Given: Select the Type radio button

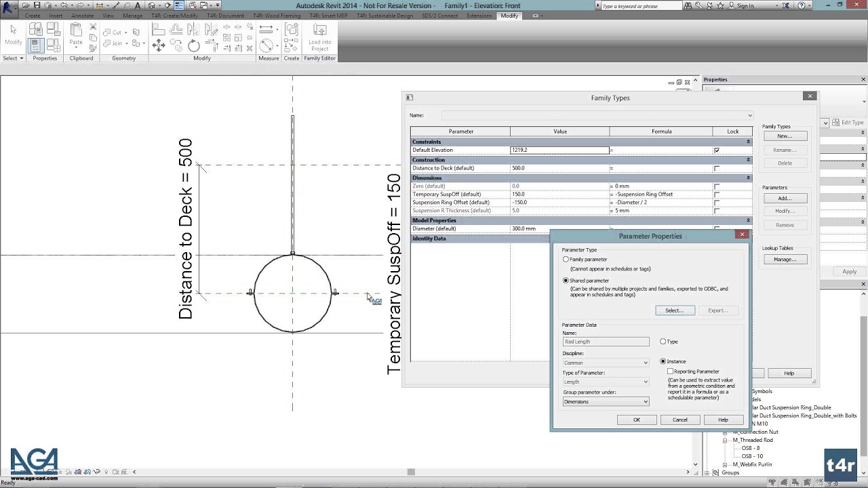Looking at the screenshot, I should coord(663,342).
